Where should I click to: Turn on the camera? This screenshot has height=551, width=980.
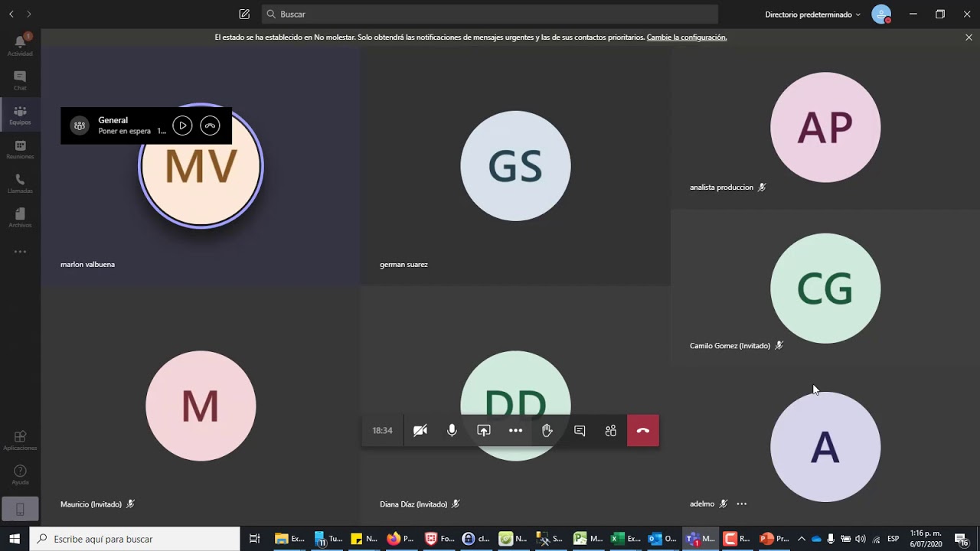(x=420, y=430)
